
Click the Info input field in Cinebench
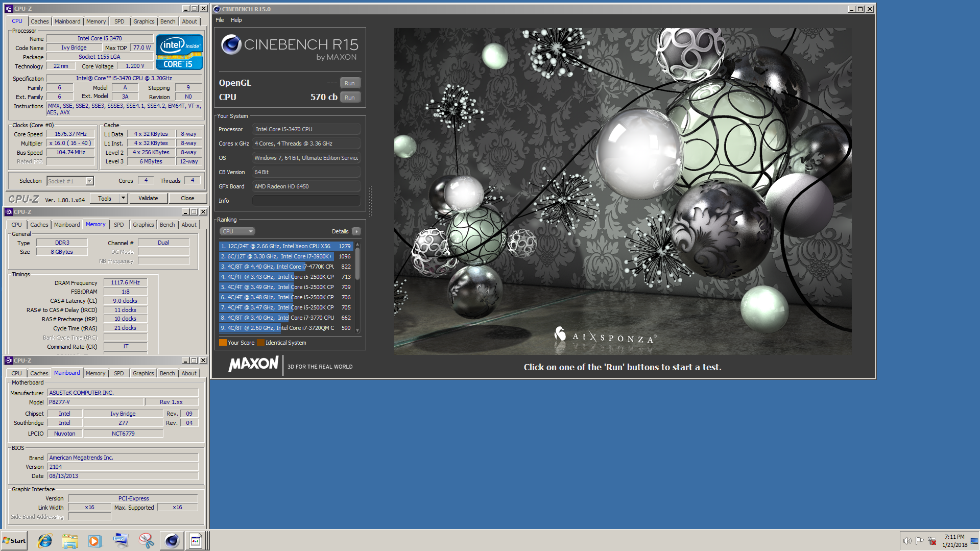(306, 201)
